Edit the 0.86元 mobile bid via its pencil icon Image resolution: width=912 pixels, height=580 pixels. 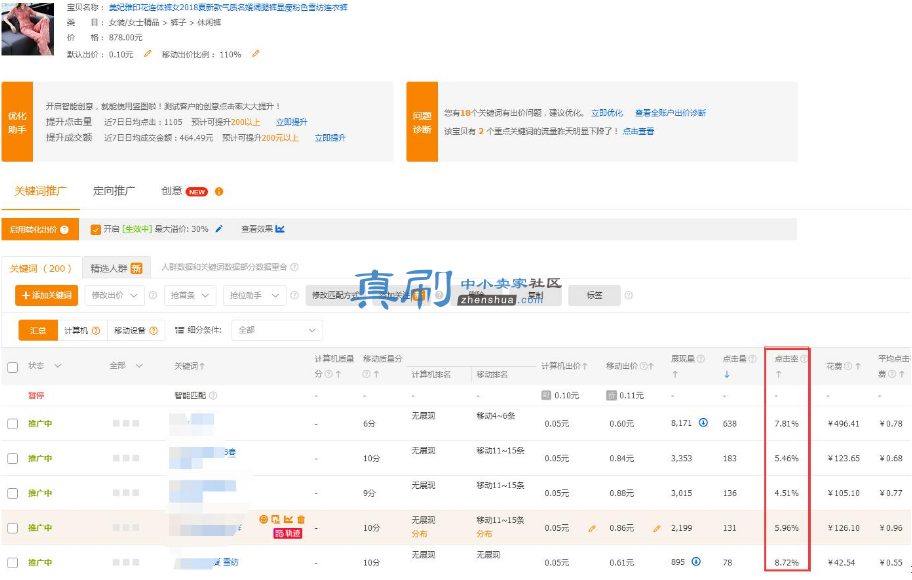pyautogui.click(x=657, y=528)
